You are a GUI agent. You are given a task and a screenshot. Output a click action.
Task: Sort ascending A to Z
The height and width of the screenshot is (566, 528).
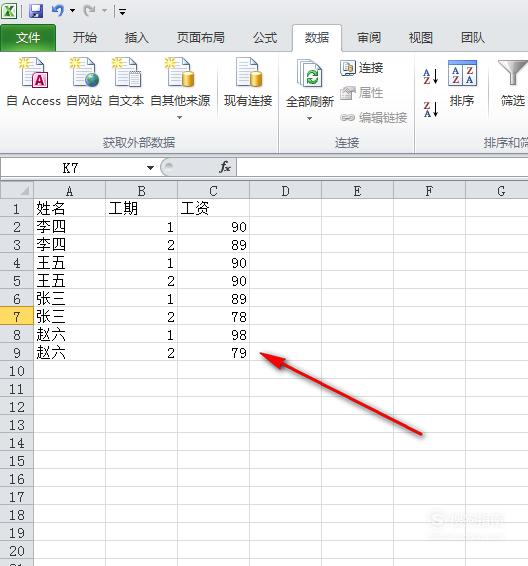(431, 76)
